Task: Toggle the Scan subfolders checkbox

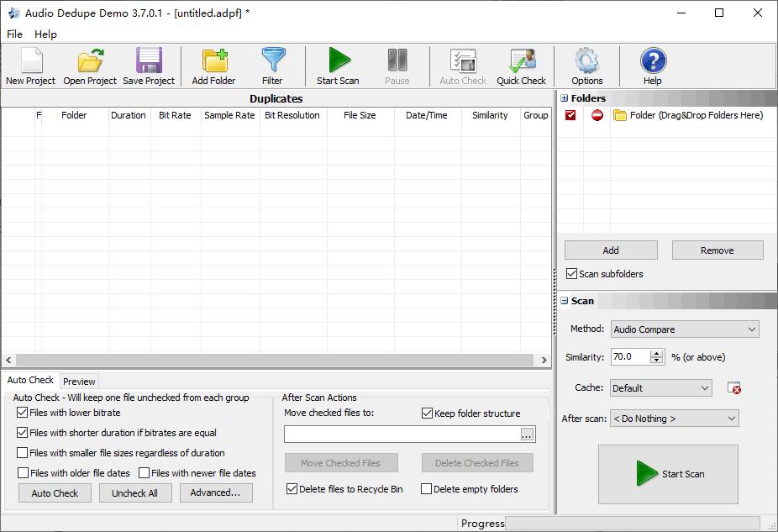Action: pos(571,274)
